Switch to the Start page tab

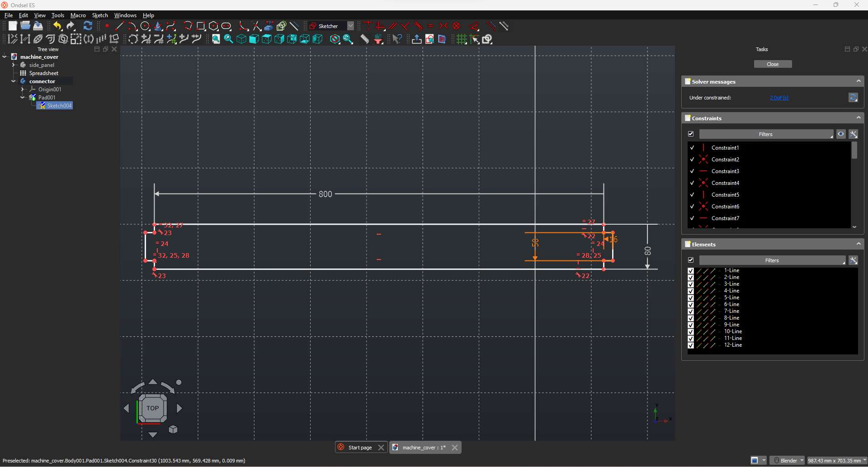point(360,448)
